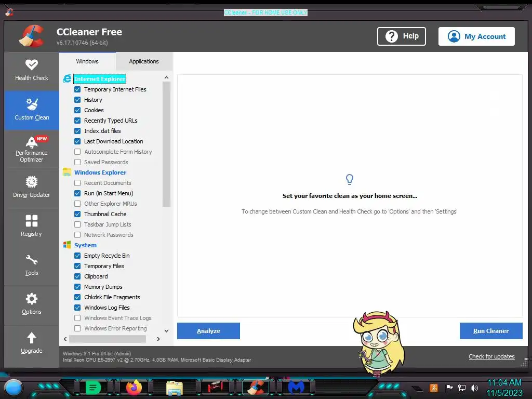Image resolution: width=532 pixels, height=399 pixels.
Task: Select the Custom Clean broom icon
Action: coord(32,104)
